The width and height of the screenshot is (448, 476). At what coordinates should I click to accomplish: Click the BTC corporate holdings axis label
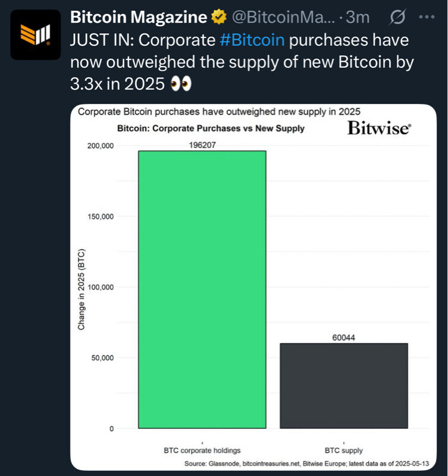click(202, 450)
